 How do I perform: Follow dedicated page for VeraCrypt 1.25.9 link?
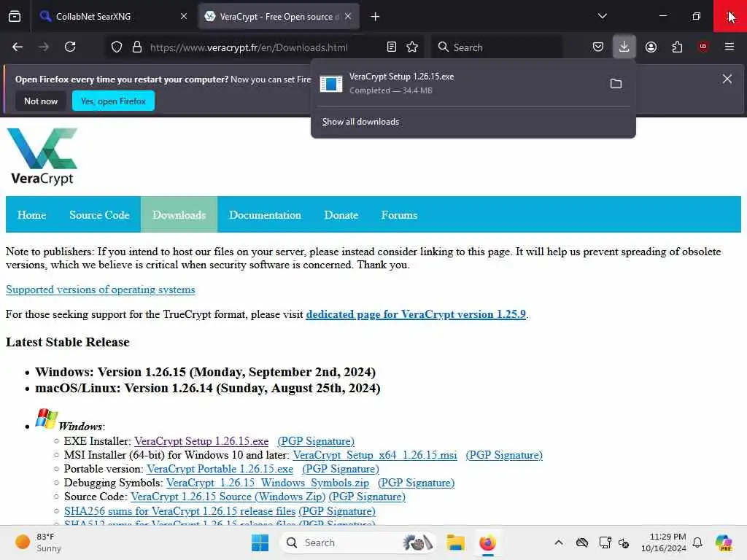click(x=416, y=314)
